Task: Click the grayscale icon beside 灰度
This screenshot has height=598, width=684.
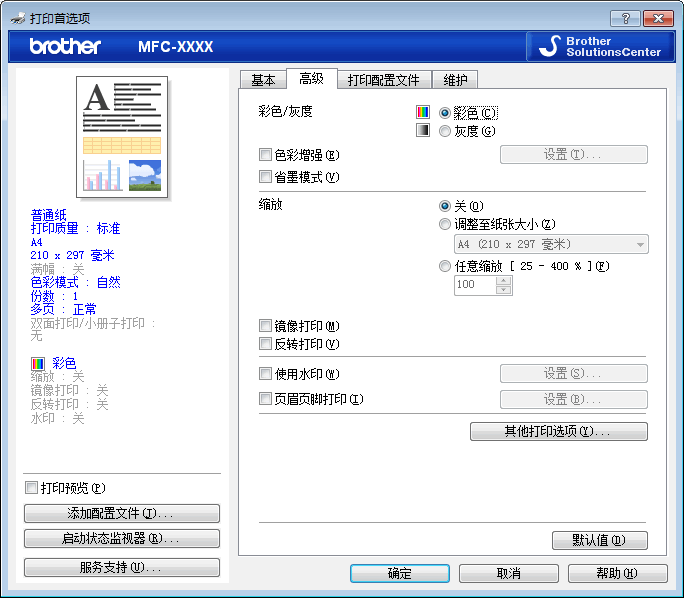Action: [x=423, y=130]
